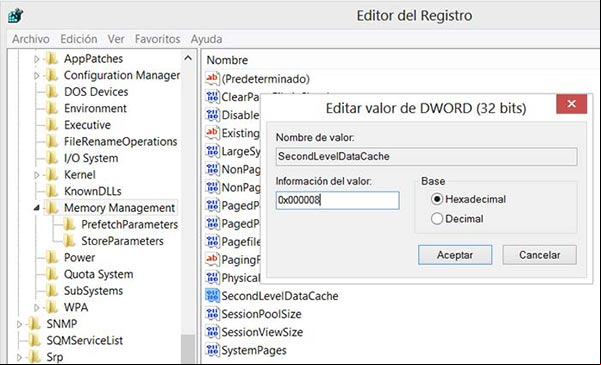601x365 pixels.
Task: Click the DOS Devices folder icon
Action: coord(52,92)
